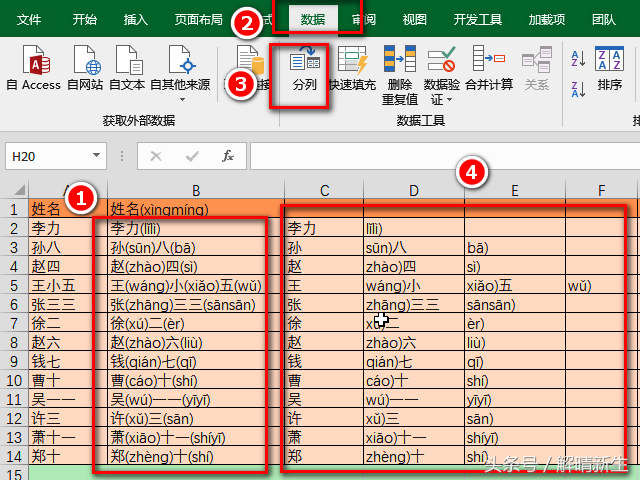Click cell A12 containing 许三
This screenshot has height=480, width=640.
(x=68, y=418)
